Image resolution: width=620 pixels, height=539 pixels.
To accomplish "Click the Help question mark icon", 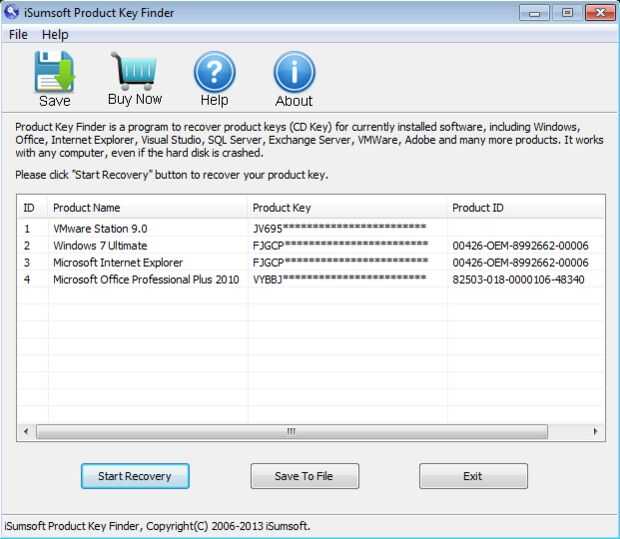I will [214, 72].
